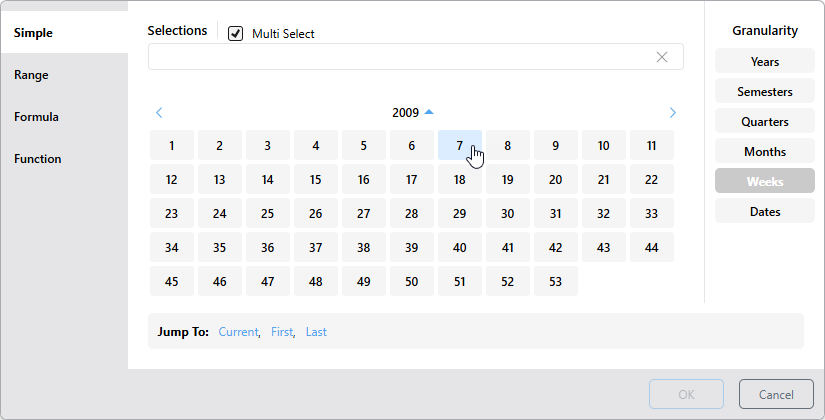Select week 53 in the grid
Image resolution: width=825 pixels, height=420 pixels.
tap(556, 282)
